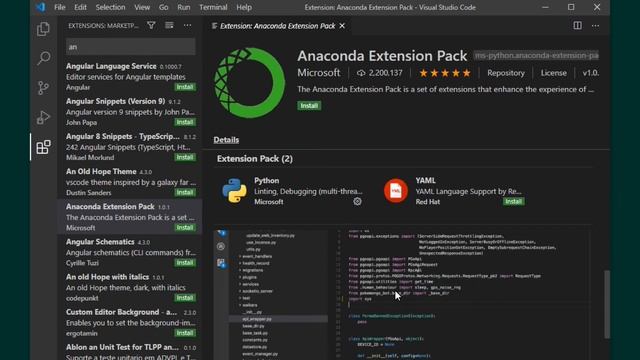Install Angular Language Service
The height and width of the screenshot is (360, 640).
(x=185, y=87)
